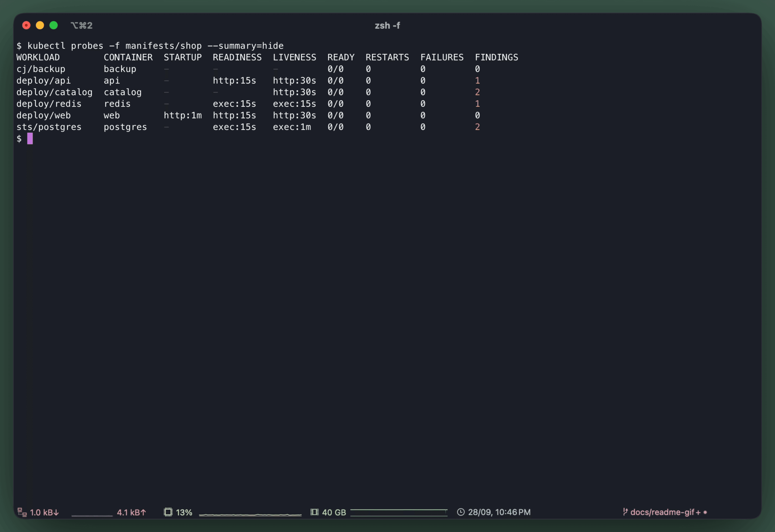Viewport: 775px width, 532px height.
Task: Click the purple cursor at the prompt
Action: tap(30, 139)
